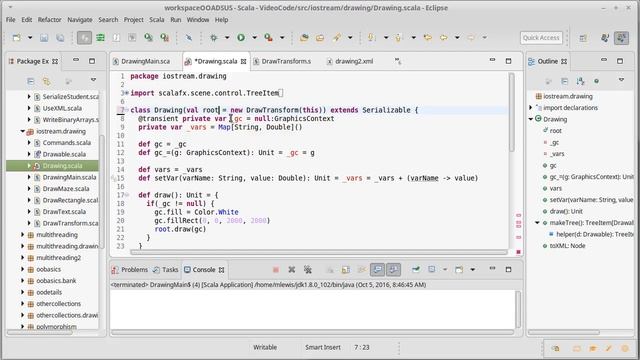Click the Package Explorer horizontal scrollbar
640x360 pixels.
(x=40, y=332)
